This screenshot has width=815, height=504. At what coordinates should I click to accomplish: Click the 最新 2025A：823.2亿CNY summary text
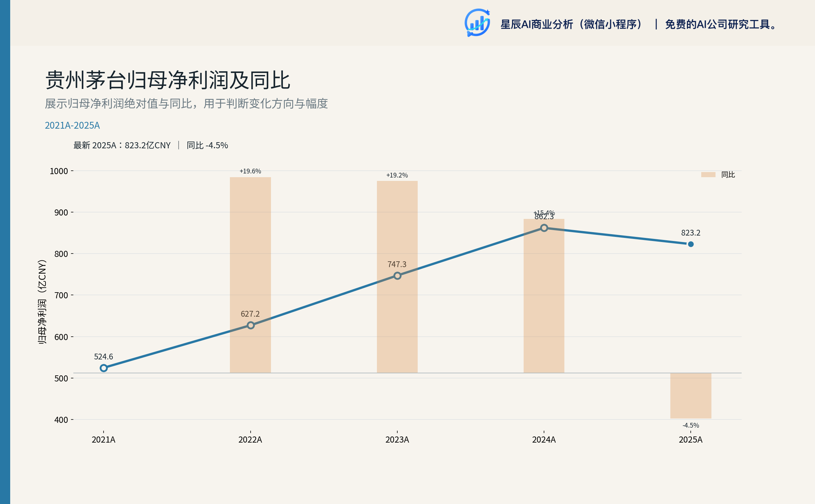point(122,145)
